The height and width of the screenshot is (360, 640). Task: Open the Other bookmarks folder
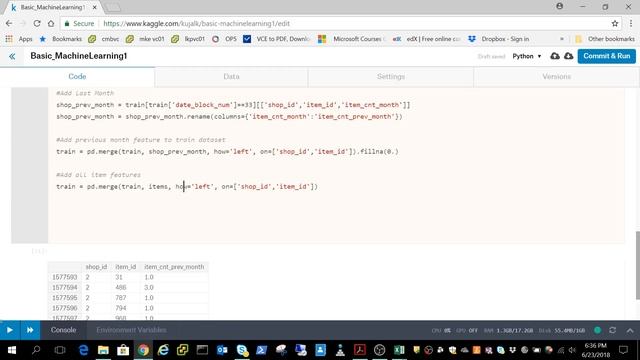(x=605, y=39)
